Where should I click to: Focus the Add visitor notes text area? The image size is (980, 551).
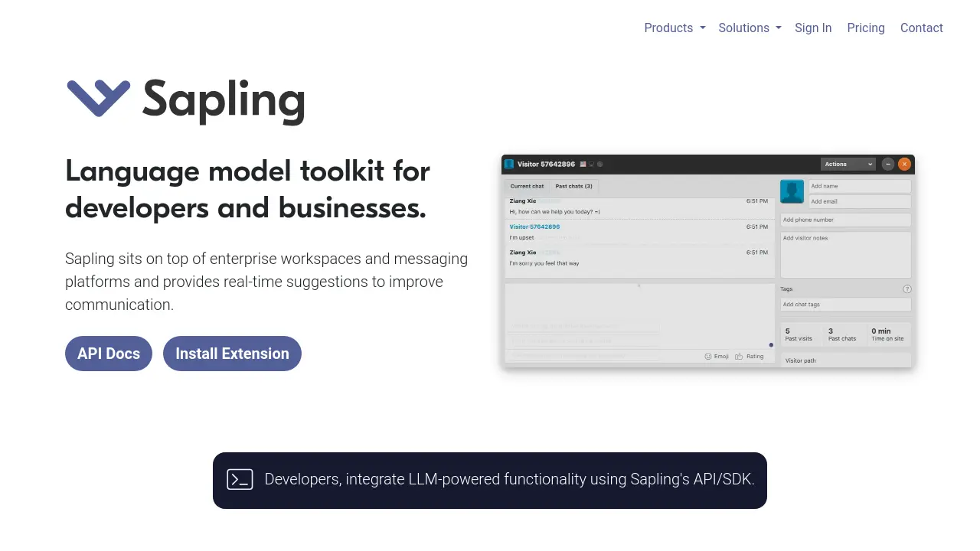(x=845, y=255)
